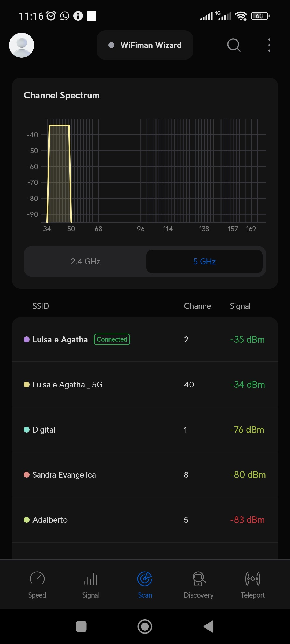Sort list by Signal column header
Screen dimensions: 290x644
(240, 306)
